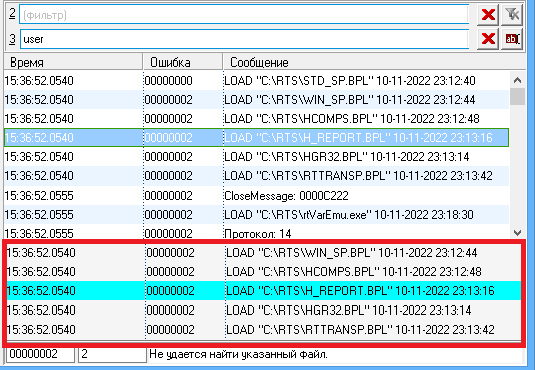This screenshot has height=370, width=535.
Task: Click the underlined "3" filter label
Action: click(12, 39)
